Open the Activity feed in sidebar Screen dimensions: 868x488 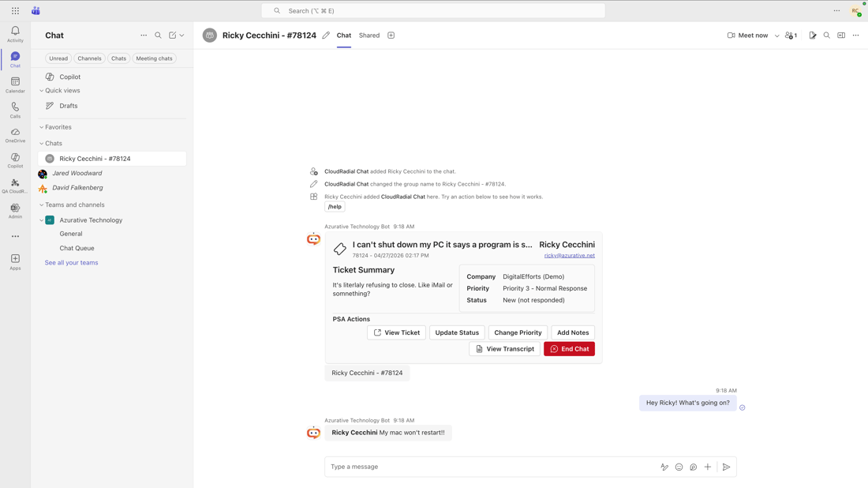coord(15,30)
